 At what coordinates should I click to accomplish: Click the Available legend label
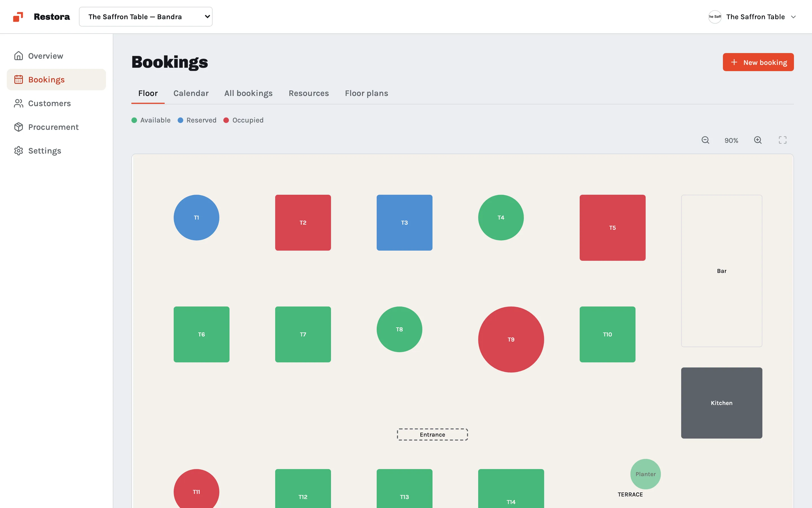[x=155, y=120]
